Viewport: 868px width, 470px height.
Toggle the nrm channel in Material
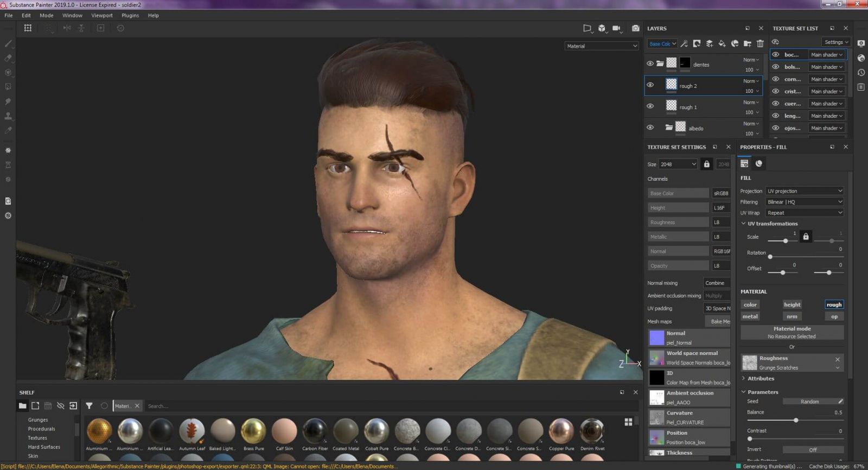point(792,316)
